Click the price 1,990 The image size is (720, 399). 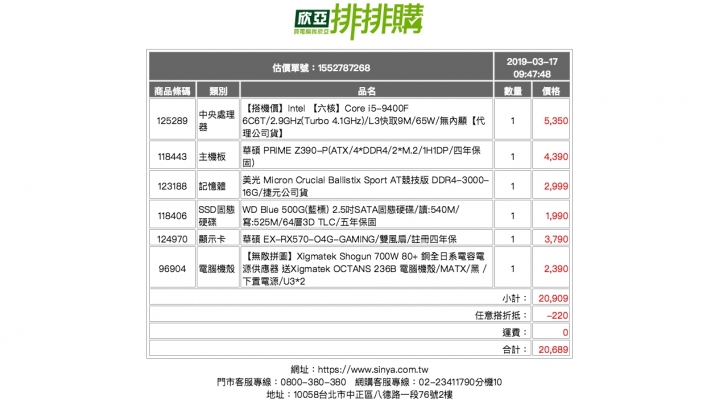pyautogui.click(x=557, y=216)
